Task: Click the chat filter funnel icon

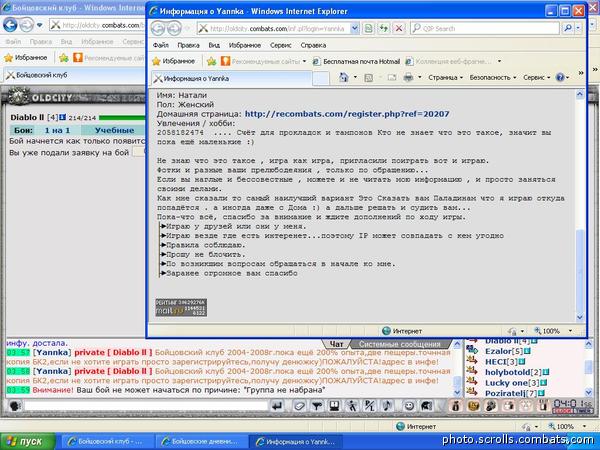Action: click(x=316, y=406)
